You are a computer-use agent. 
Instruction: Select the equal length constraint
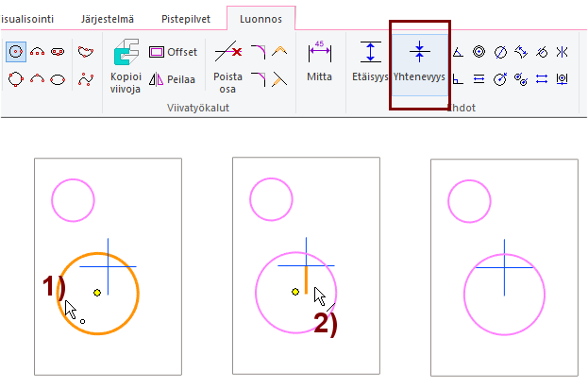pyautogui.click(x=542, y=79)
